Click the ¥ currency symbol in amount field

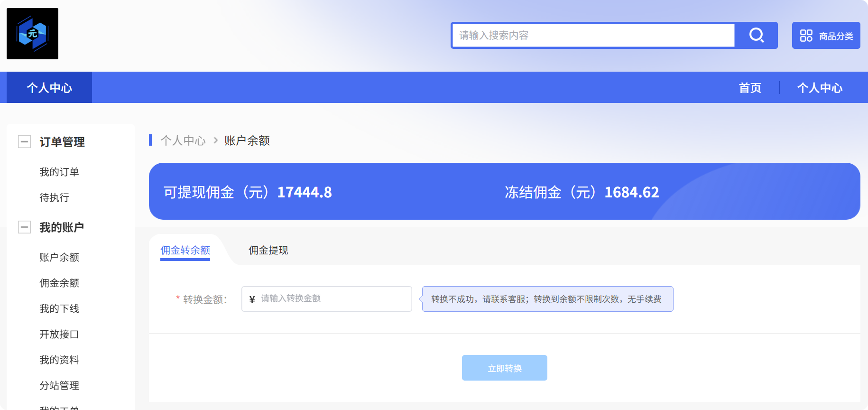(x=252, y=299)
